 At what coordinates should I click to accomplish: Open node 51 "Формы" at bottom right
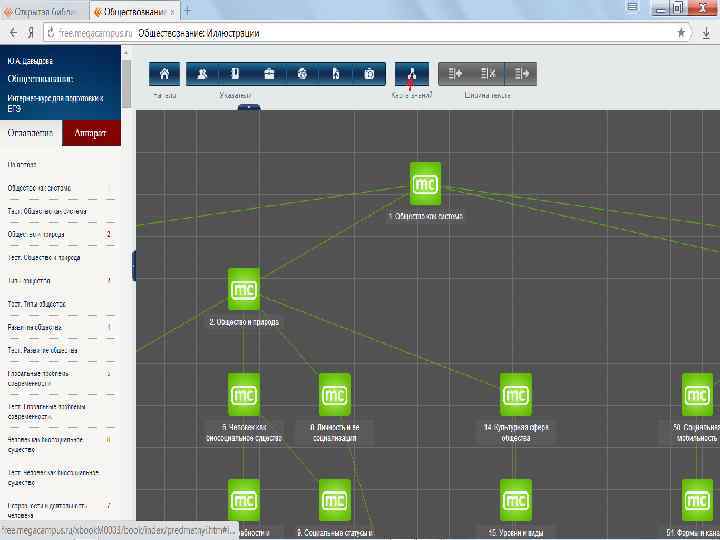[698, 501]
